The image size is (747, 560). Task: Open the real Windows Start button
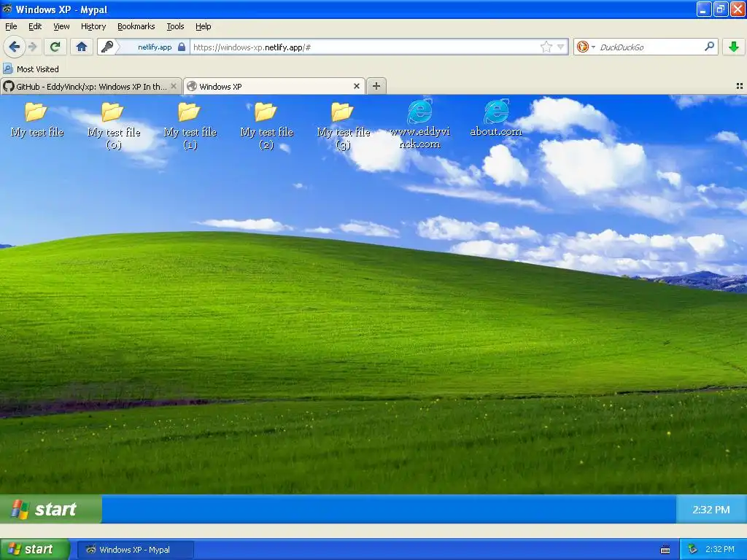click(x=35, y=549)
